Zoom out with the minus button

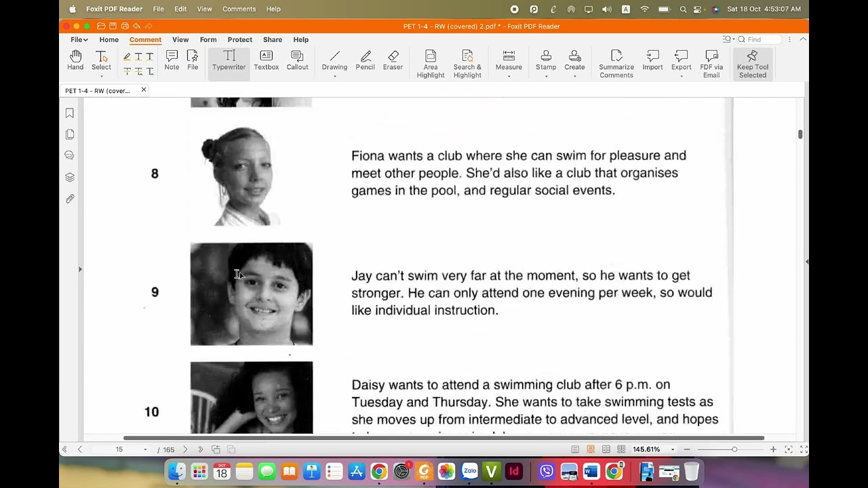pos(687,449)
